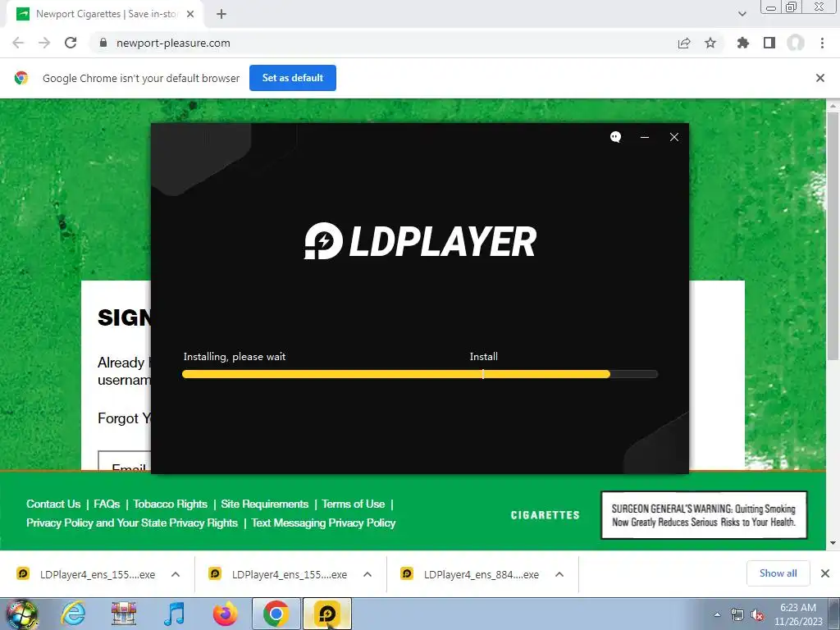View site information via the padlock icon
Viewport: 840px width, 630px height.
(x=103, y=43)
